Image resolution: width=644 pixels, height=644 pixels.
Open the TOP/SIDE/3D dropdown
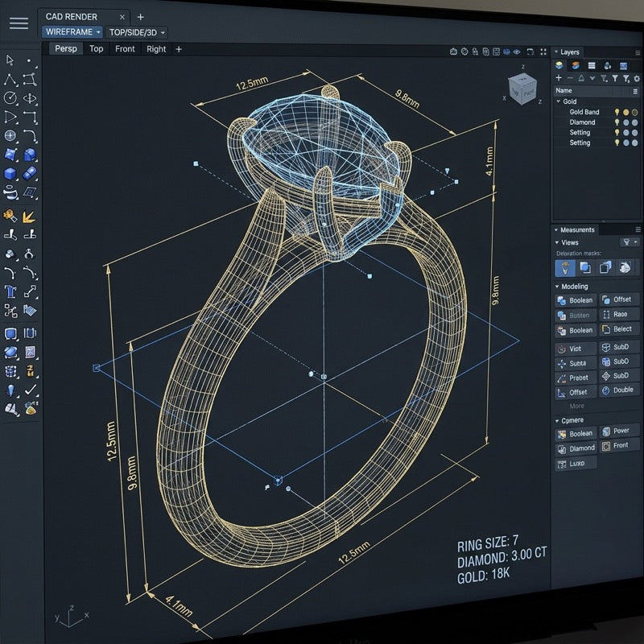pyautogui.click(x=136, y=32)
